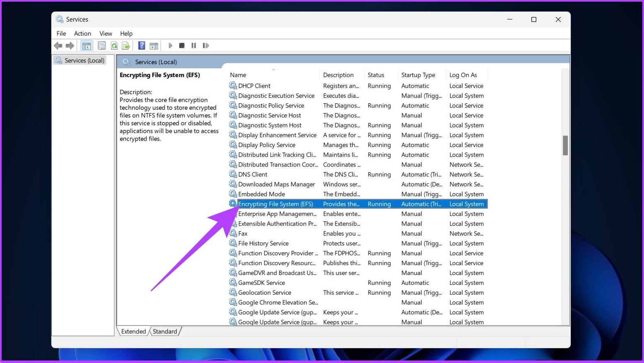
Task: Click the vertical scrollbar thumb in the services list
Action: [x=565, y=145]
